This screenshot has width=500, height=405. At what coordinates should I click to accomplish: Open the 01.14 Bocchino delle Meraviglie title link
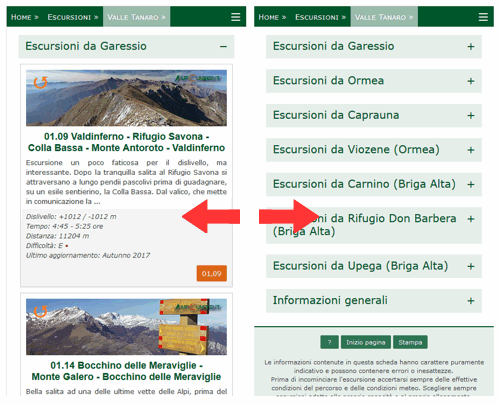coord(126,371)
